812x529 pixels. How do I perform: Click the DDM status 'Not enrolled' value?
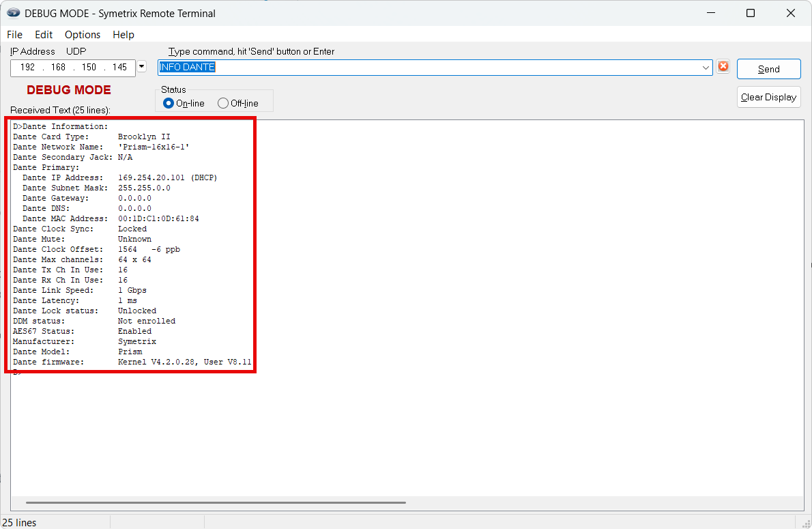147,321
